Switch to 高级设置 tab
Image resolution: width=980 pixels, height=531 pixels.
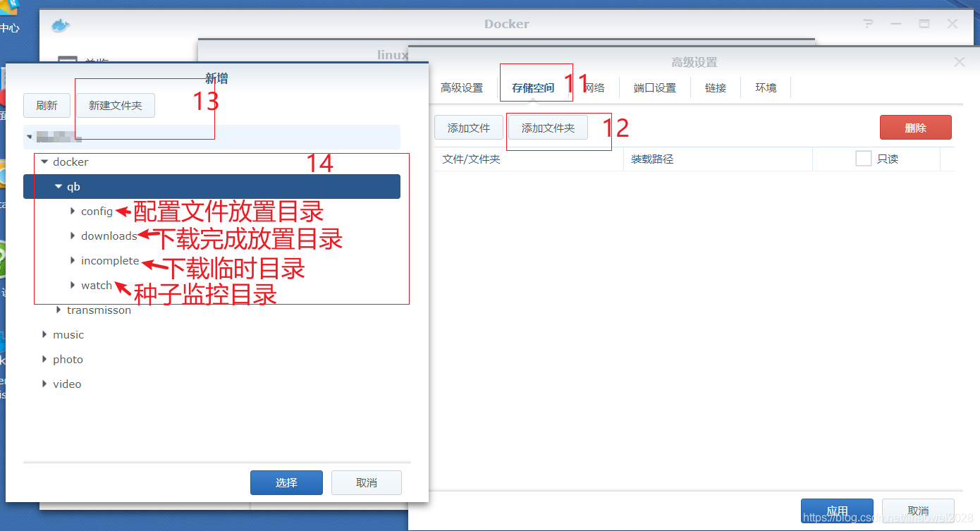click(462, 88)
